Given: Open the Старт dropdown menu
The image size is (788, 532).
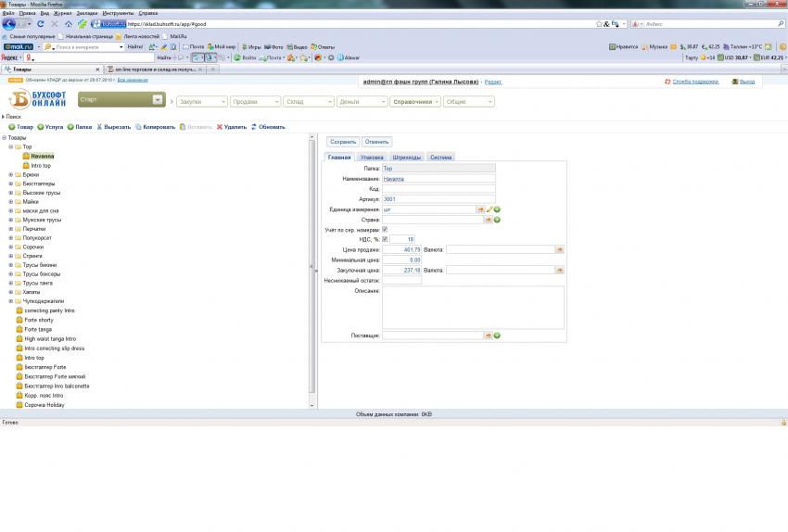Looking at the screenshot, I should [158, 100].
